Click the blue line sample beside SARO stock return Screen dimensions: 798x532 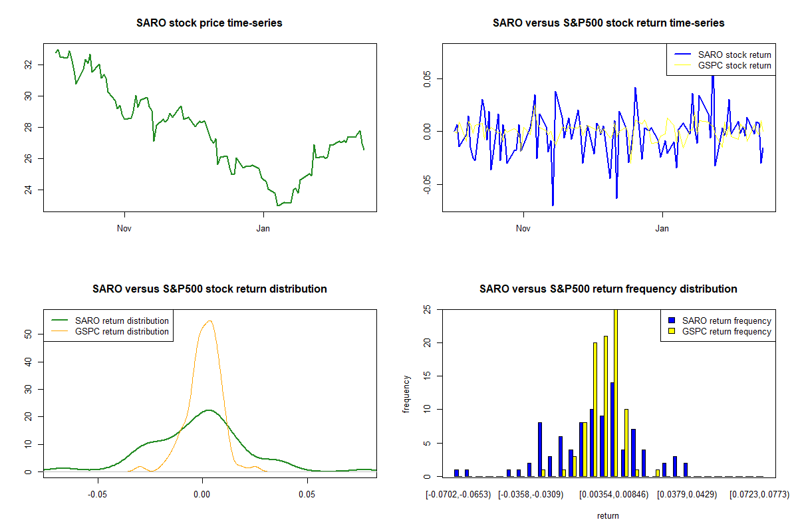682,55
